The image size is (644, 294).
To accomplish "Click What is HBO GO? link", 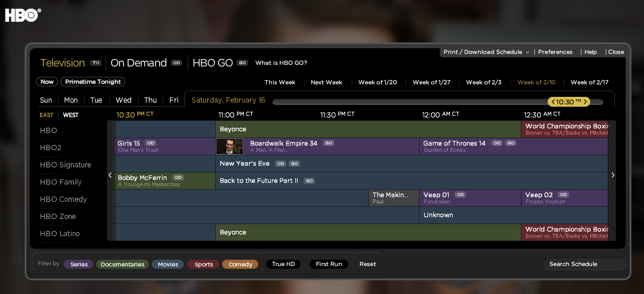I will click(x=281, y=63).
